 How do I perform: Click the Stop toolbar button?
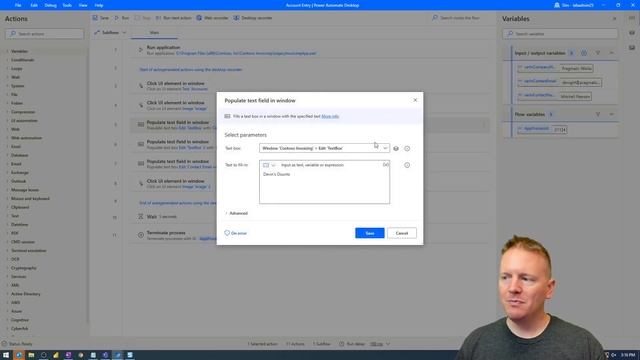[142, 18]
